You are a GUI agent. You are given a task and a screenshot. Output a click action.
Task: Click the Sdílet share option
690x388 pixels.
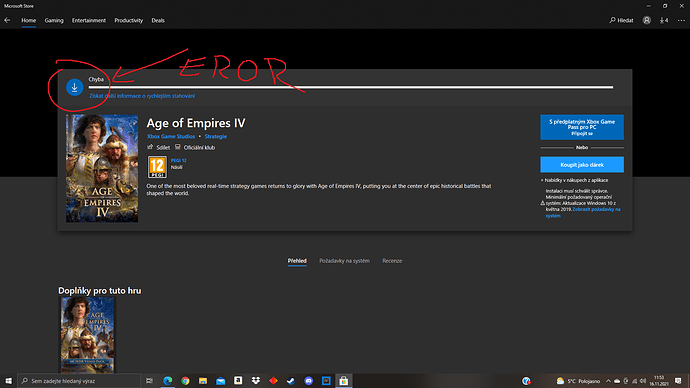(158, 147)
